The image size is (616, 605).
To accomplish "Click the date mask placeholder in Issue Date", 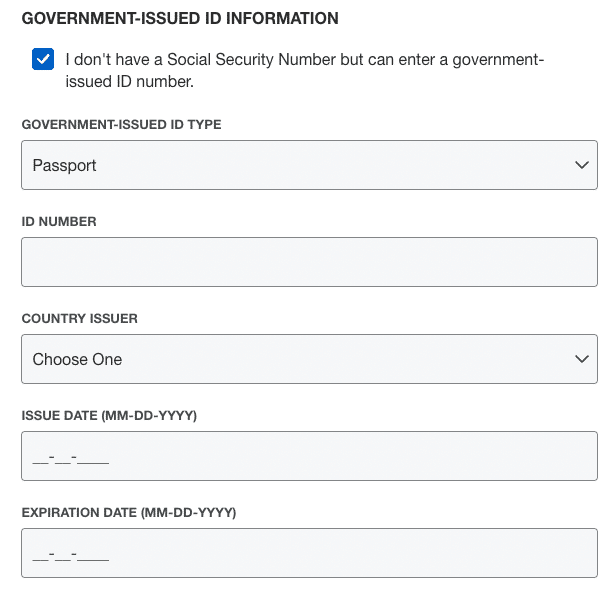I will [70, 458].
